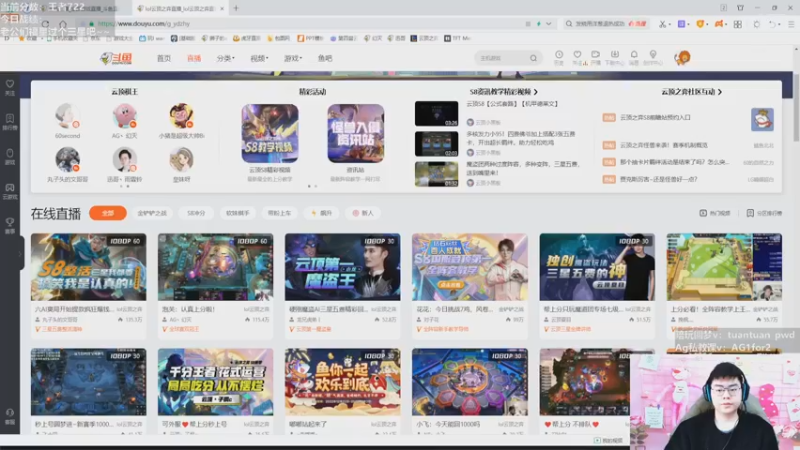Collapse the left sidebar with arrow handle
The image size is (800, 450).
(20, 254)
